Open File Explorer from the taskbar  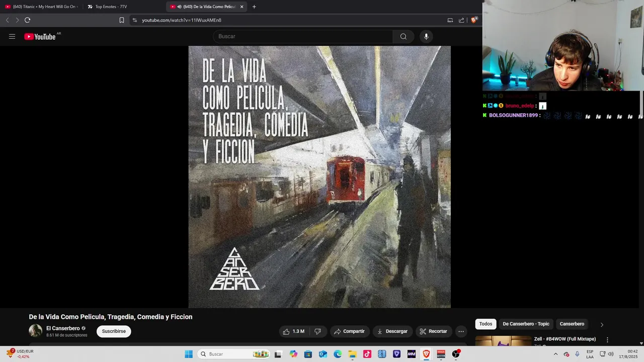point(352,354)
